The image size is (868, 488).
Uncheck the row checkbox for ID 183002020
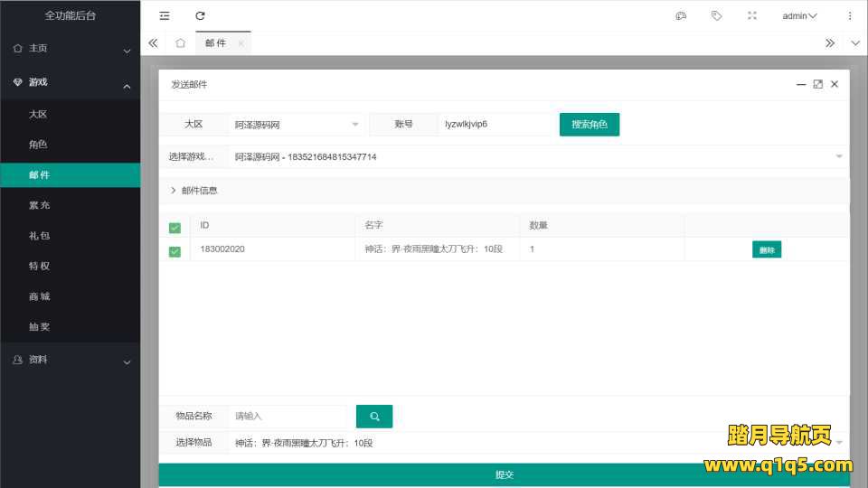pos(175,250)
